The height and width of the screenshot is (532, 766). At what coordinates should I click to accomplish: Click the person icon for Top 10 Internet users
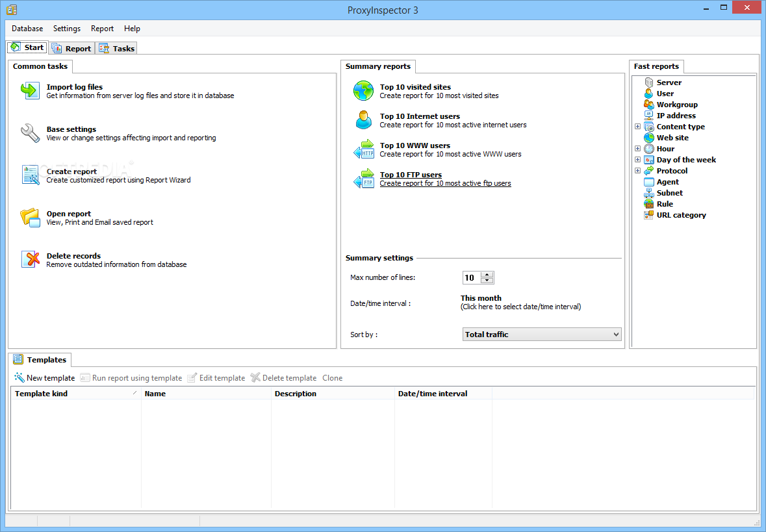363,120
